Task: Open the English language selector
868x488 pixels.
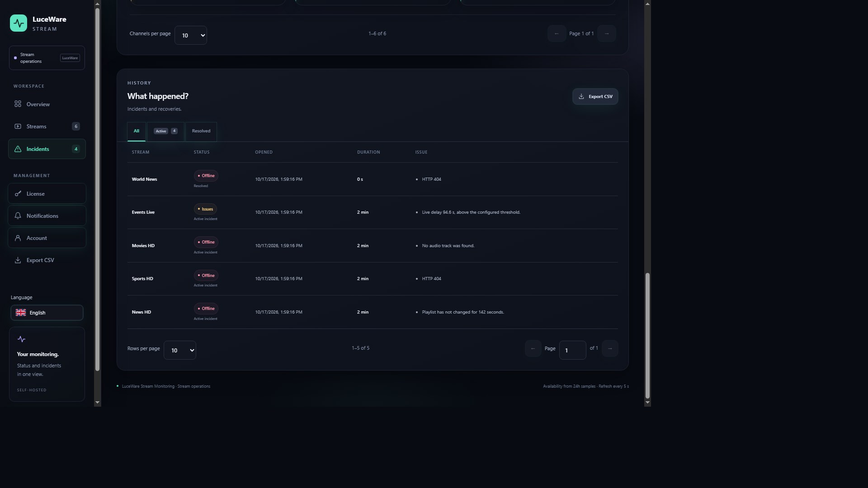Action: tap(47, 313)
